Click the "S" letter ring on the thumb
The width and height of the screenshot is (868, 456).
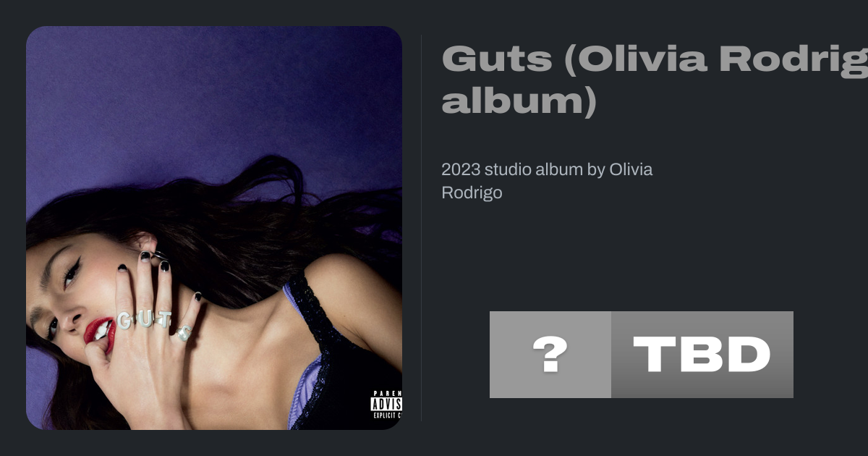[184, 334]
